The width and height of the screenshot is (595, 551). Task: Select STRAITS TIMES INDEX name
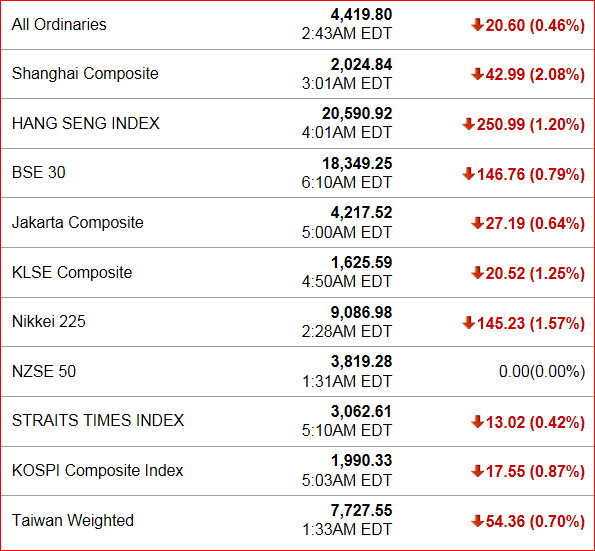pyautogui.click(x=98, y=420)
